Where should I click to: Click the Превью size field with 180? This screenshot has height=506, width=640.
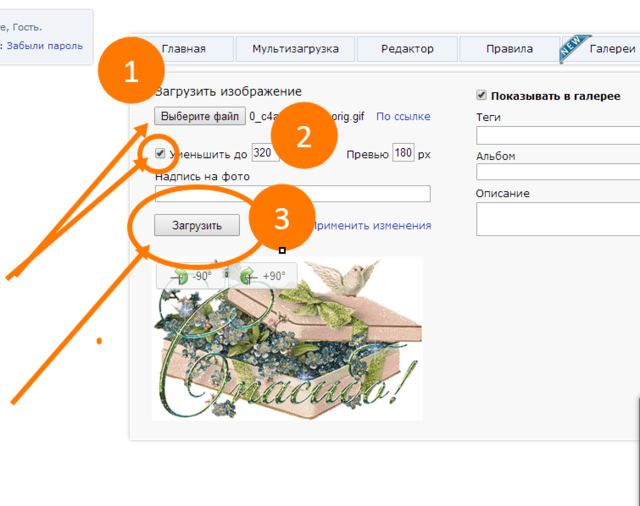pos(403,153)
